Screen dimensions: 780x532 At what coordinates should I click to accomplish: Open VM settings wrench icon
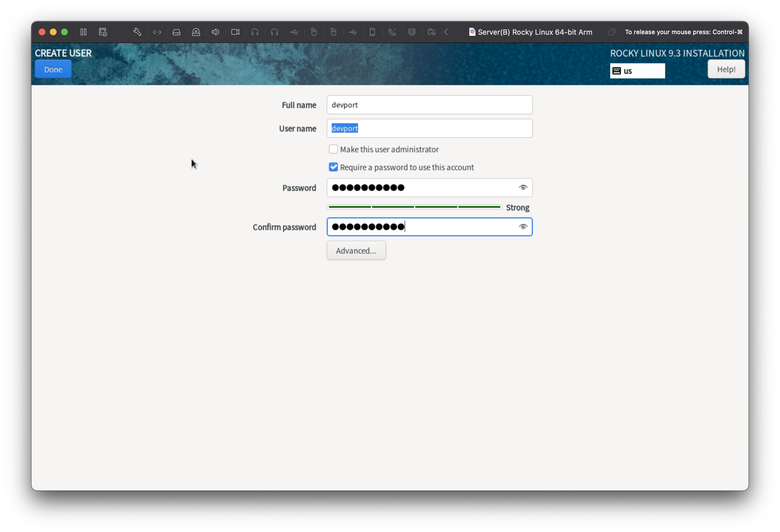(137, 32)
